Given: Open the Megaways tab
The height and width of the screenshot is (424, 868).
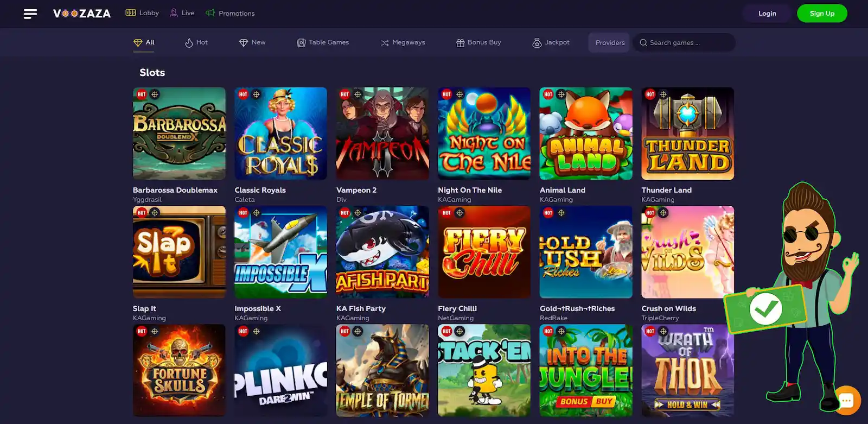Looking at the screenshot, I should click(403, 42).
